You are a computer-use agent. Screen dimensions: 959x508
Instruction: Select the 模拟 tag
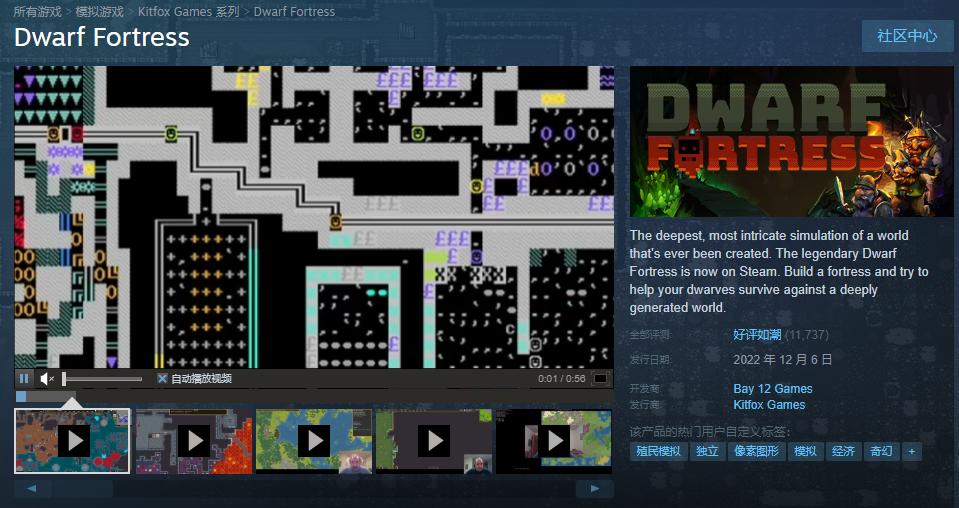(805, 451)
